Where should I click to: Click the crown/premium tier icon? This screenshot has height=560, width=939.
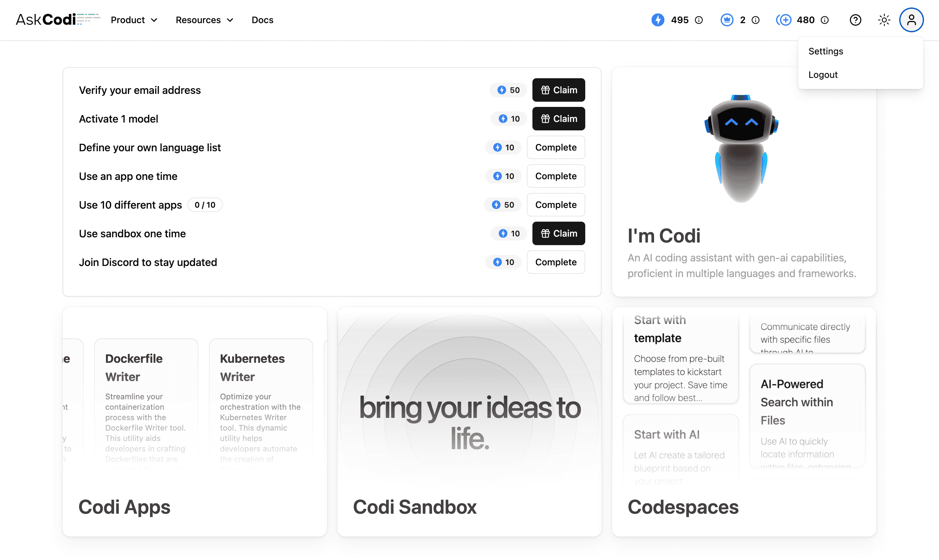727,20
